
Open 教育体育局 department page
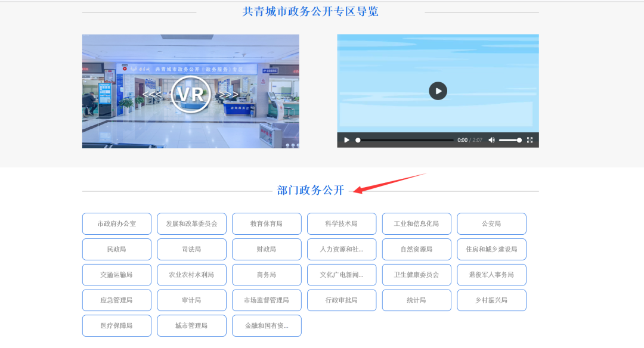pos(267,224)
